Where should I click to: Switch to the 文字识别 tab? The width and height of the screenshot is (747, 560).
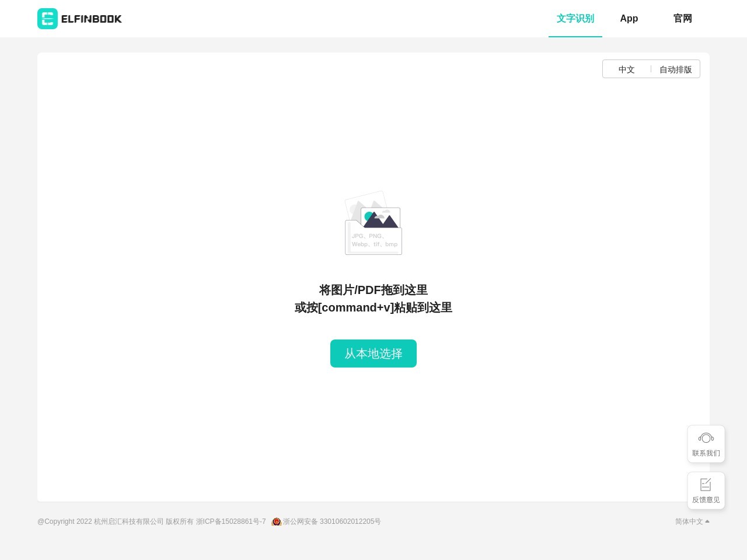point(575,19)
